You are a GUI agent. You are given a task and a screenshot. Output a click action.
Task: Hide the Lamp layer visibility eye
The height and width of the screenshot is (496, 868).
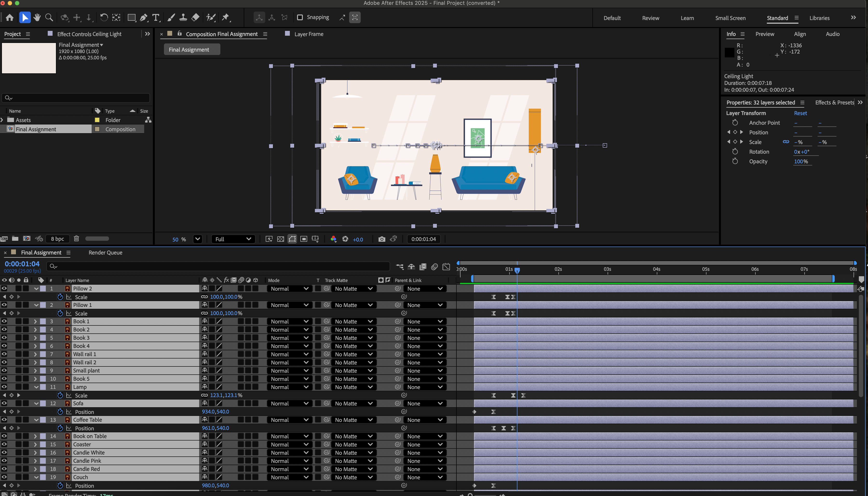click(x=4, y=387)
